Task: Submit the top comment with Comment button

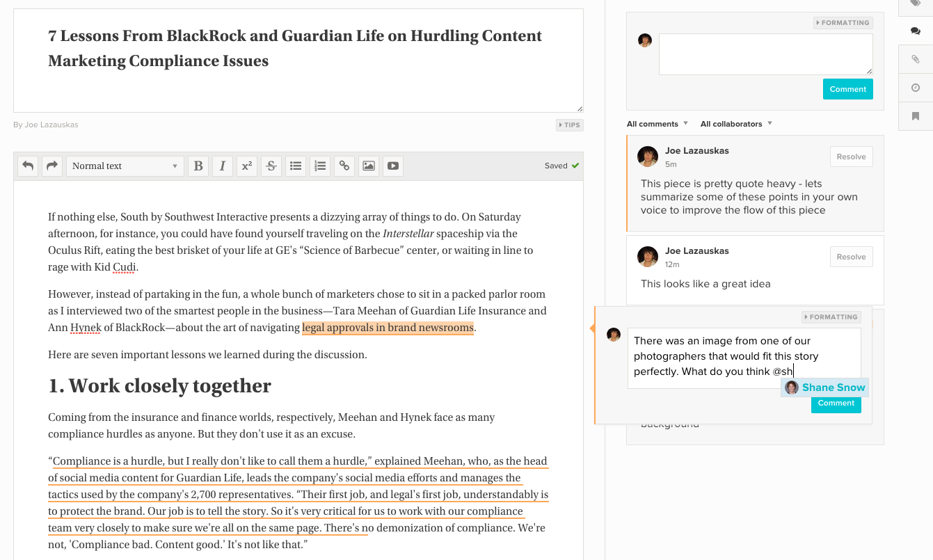Action: [847, 89]
